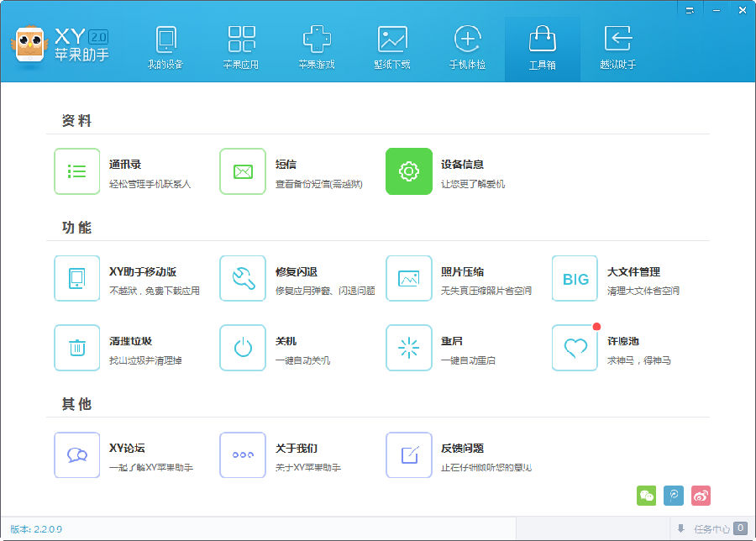Open the BIG 大文件管理 tool
This screenshot has width=756, height=541.
[575, 279]
